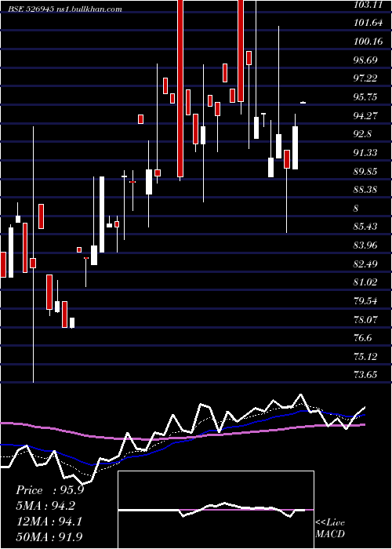Click the 85.43 price axis label
Viewport: 392px width, 549px height.
[365, 227]
